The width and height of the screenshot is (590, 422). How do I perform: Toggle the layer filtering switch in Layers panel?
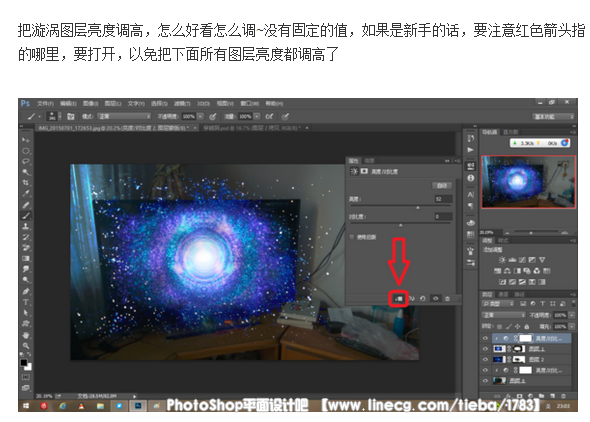[573, 303]
